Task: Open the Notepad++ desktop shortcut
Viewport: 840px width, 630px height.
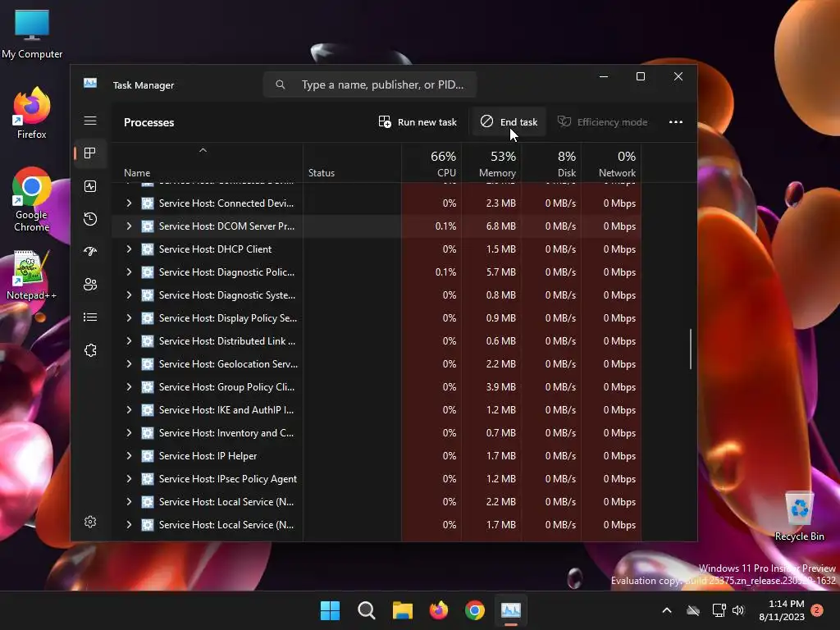Action: pyautogui.click(x=32, y=276)
